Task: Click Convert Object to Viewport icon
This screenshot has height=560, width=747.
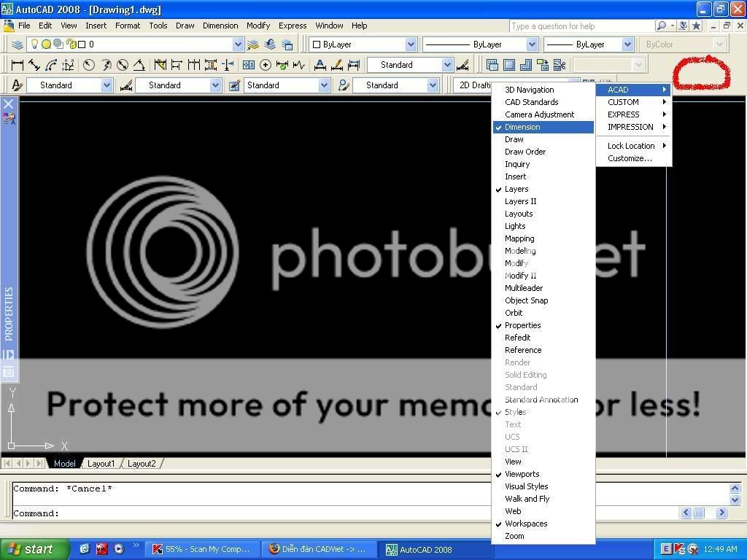Action: tap(542, 65)
